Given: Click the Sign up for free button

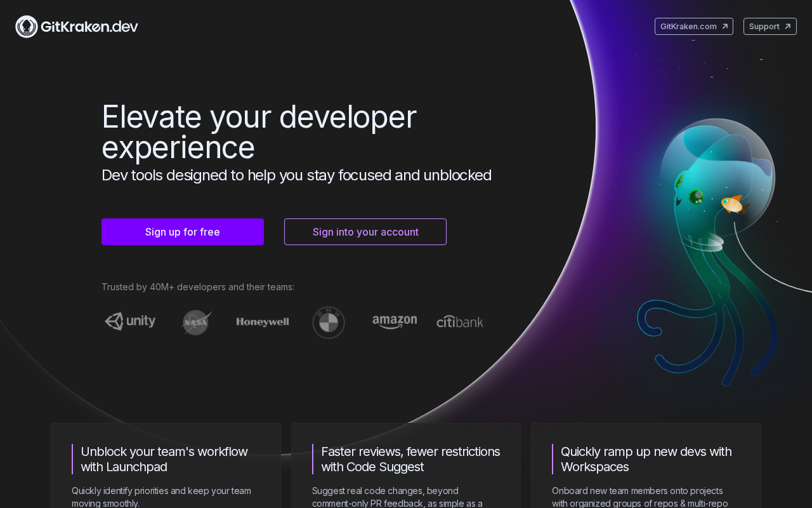Looking at the screenshot, I should pos(183,232).
